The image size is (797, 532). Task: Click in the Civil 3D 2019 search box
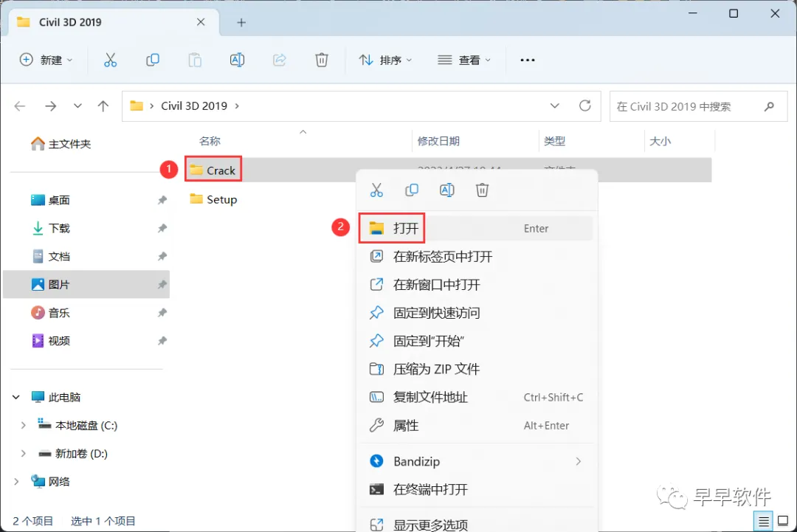tap(698, 106)
